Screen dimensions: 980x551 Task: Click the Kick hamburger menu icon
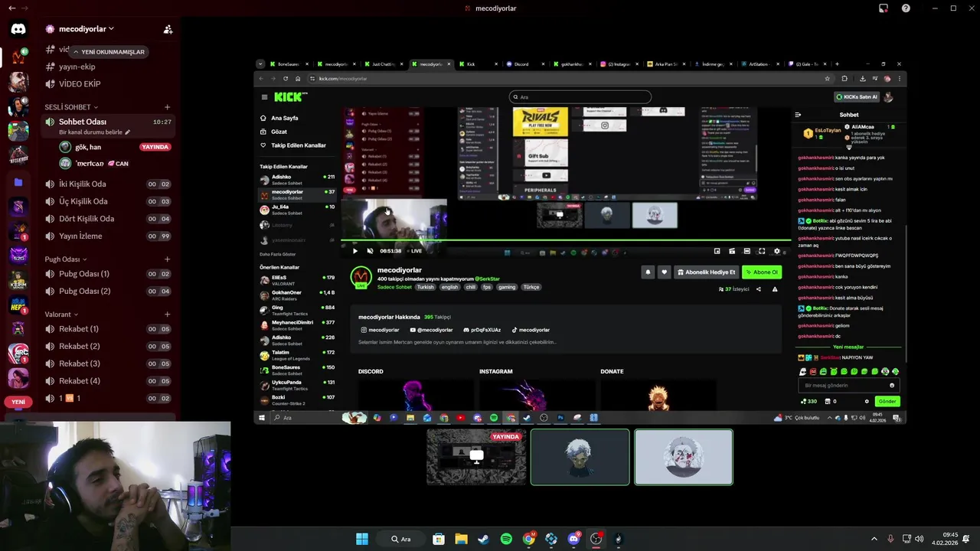coord(264,97)
